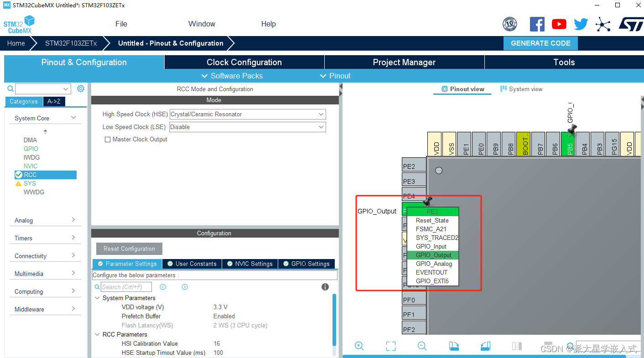This screenshot has height=358, width=644.
Task: Click the 10-year anniversary badge
Action: 509,24
